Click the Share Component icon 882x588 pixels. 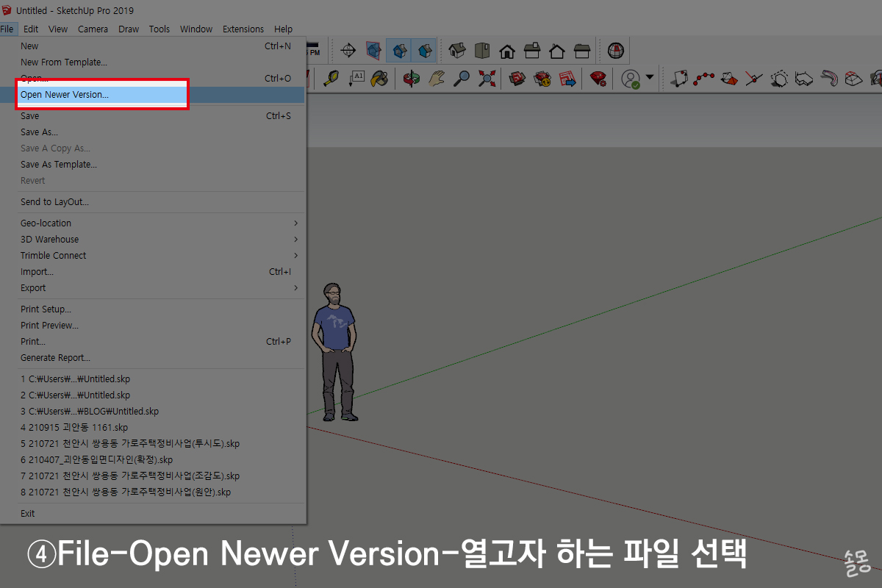(x=543, y=78)
